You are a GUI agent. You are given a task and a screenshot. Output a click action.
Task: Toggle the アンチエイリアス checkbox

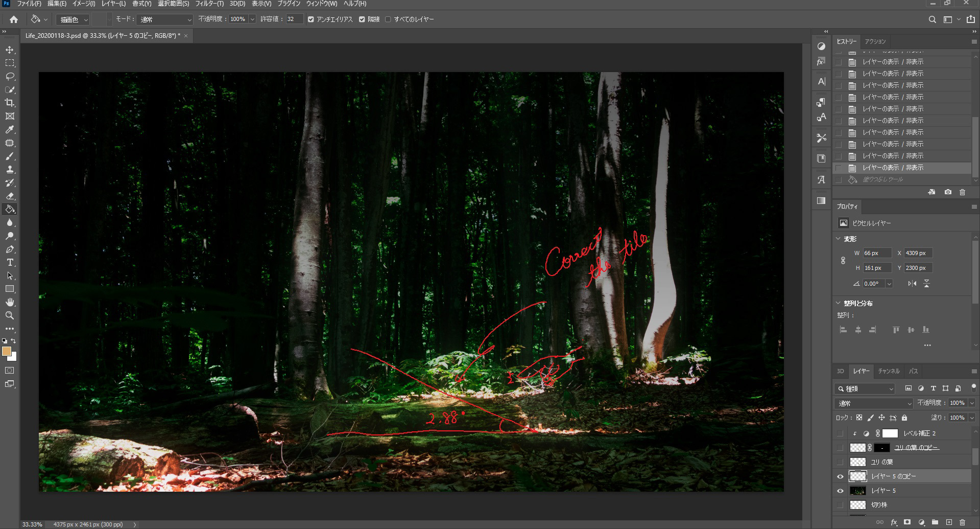tap(311, 19)
